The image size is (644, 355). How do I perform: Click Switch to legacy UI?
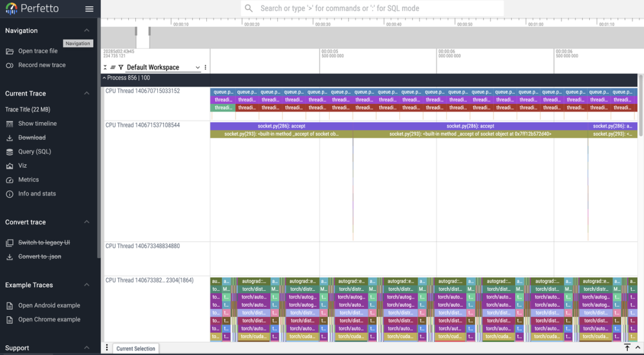[x=44, y=242]
